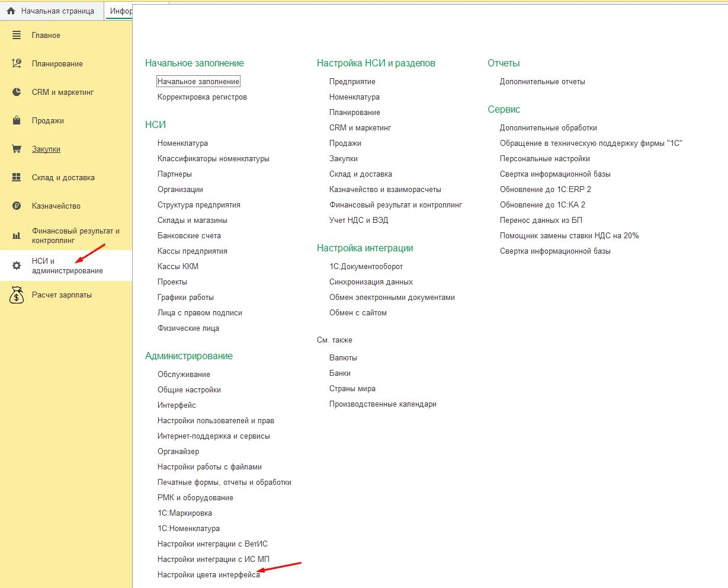Open Графики работы
Viewport: 728px width, 588px height.
pyautogui.click(x=185, y=298)
